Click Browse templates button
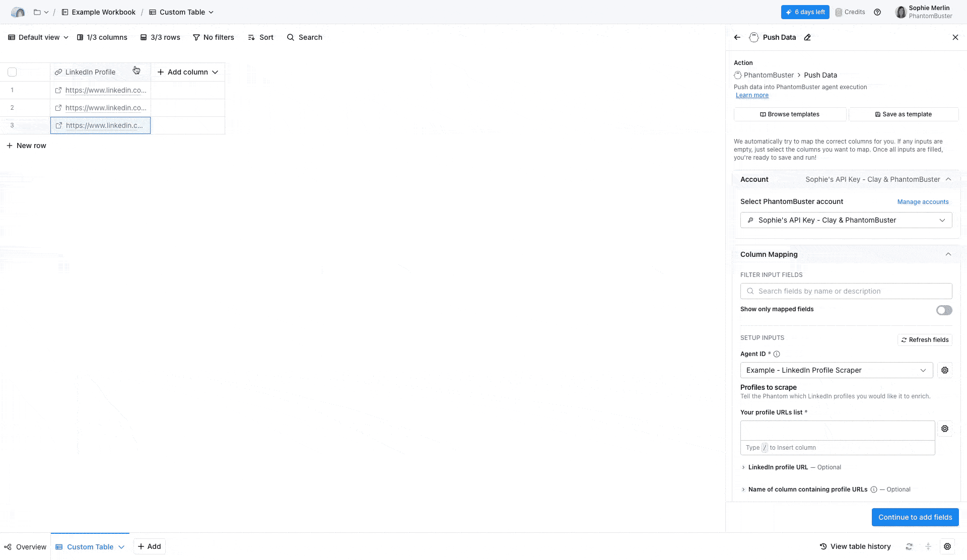This screenshot has width=967, height=560. 790,114
